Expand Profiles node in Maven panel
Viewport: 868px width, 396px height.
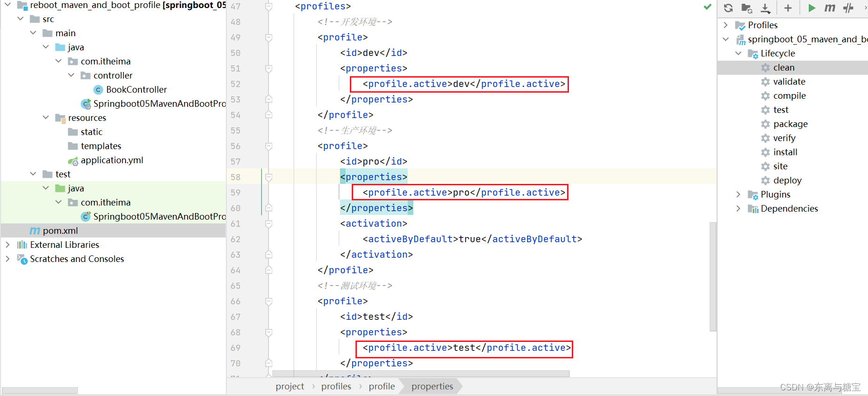coord(726,25)
